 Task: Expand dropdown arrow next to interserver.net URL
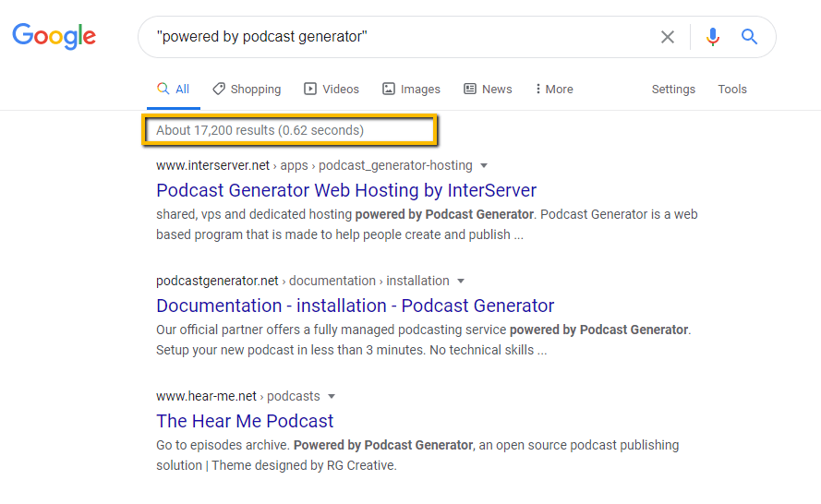(484, 166)
